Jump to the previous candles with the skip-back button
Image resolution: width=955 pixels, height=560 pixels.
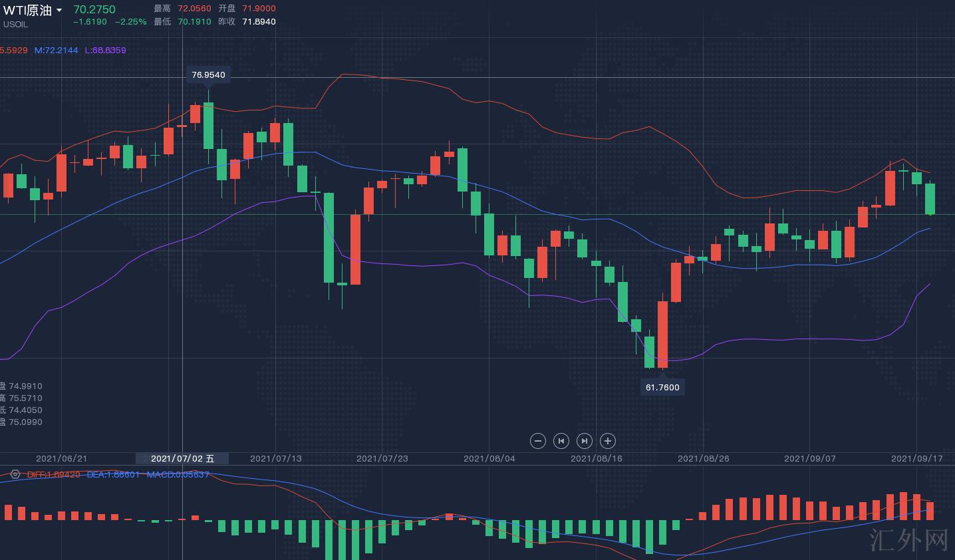point(561,441)
